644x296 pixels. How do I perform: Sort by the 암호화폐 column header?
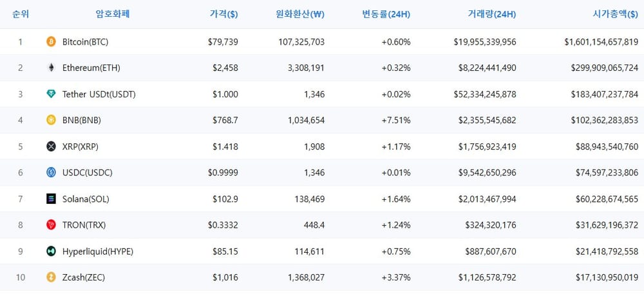coord(113,14)
